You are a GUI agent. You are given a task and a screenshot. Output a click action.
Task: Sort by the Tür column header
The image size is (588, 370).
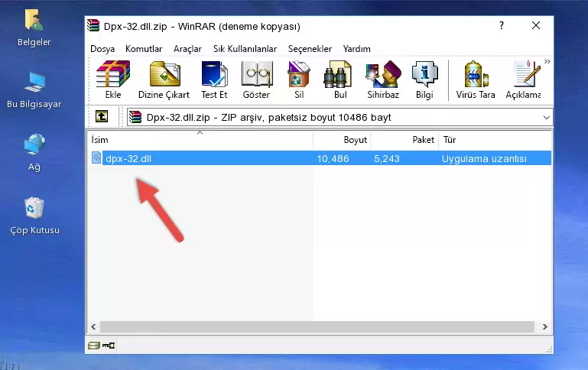(495, 140)
